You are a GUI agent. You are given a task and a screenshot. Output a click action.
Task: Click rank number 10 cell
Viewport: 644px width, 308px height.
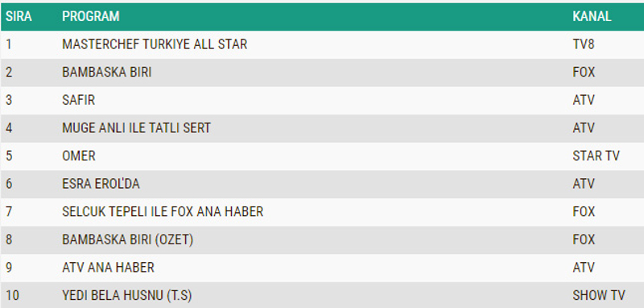tap(12, 295)
